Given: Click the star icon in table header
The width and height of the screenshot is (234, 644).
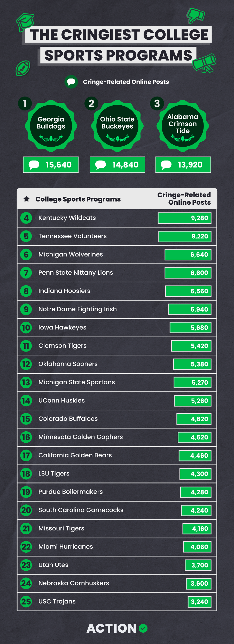Looking at the screenshot, I should point(26,199).
